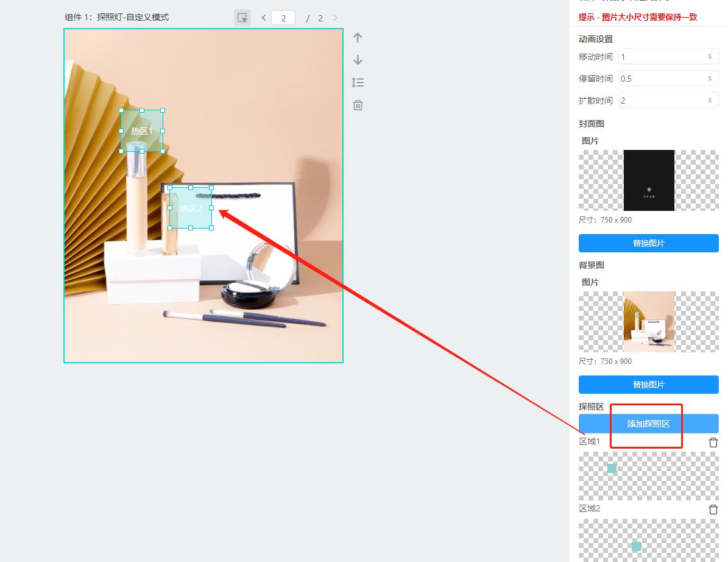Click the 区域1 teal square preview
Viewport: 728px width, 562px height.
tap(612, 468)
